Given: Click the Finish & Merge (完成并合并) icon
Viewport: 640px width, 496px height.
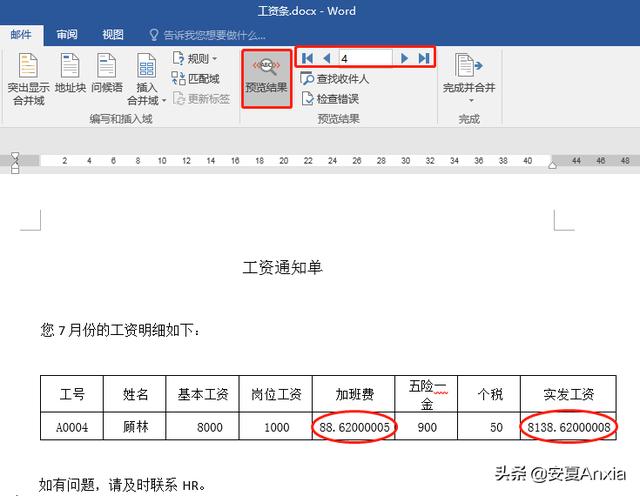Looking at the screenshot, I should pos(469,65).
